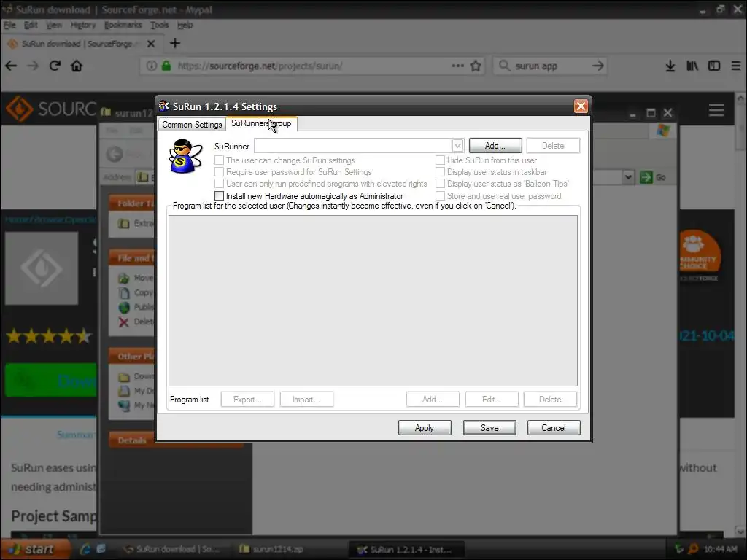
Task: Open the browser View menu
Action: 54,26
